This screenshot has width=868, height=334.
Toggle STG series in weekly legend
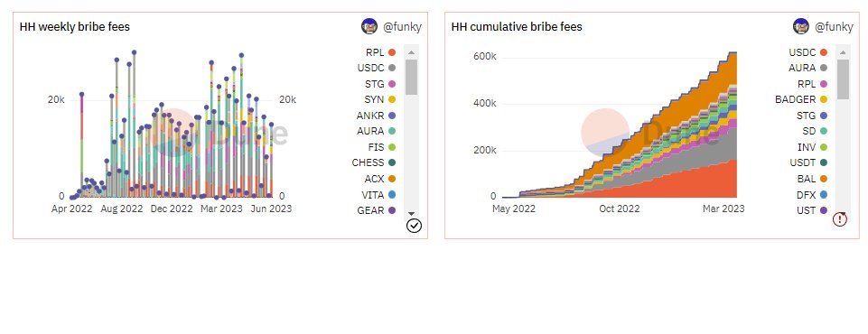(380, 84)
